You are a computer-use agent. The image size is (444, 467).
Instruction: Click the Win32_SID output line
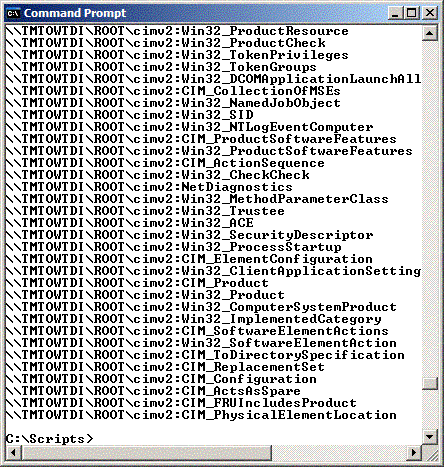tap(130, 115)
